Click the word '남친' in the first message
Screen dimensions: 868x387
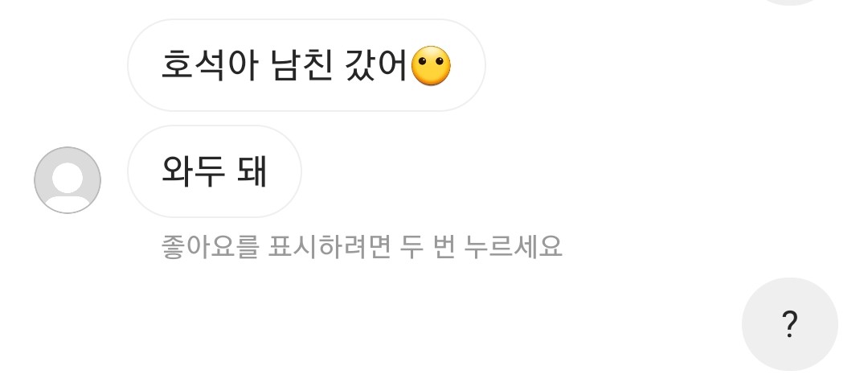coord(301,65)
